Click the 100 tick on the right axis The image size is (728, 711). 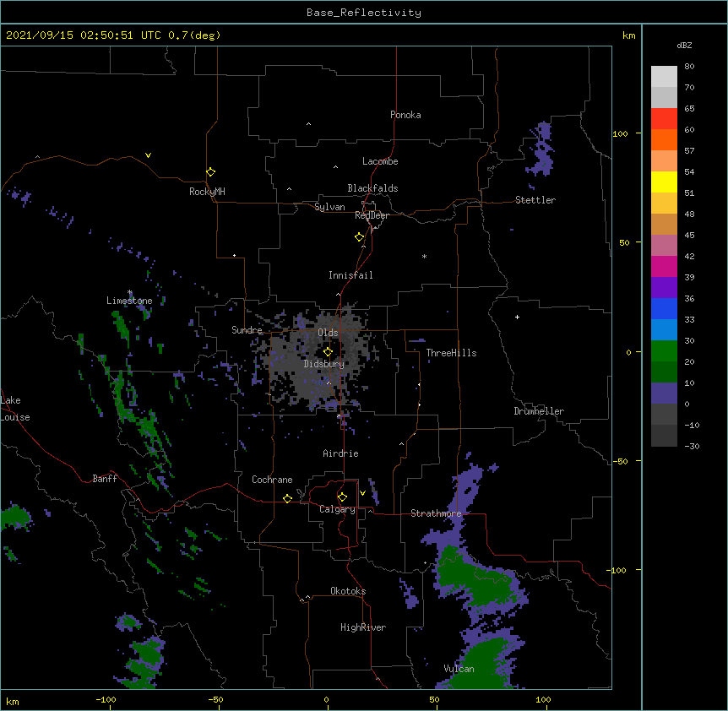[x=620, y=133]
